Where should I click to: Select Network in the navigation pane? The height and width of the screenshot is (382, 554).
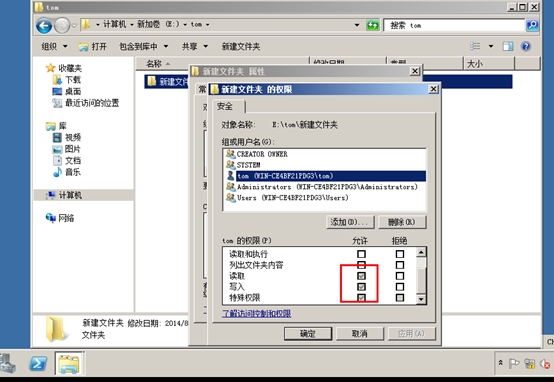60,218
